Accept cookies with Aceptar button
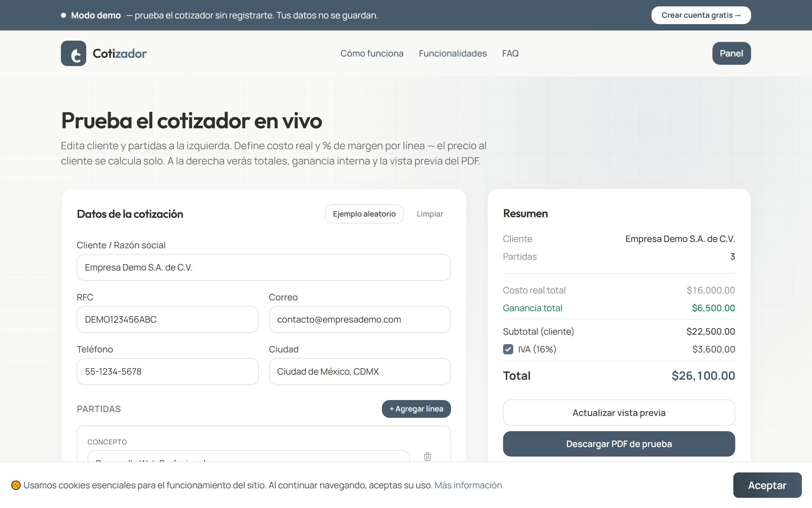812x508 pixels. (x=767, y=485)
